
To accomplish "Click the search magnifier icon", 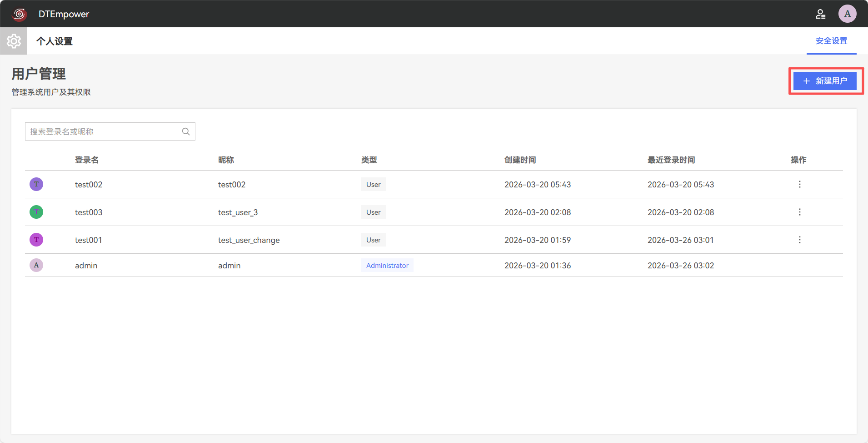I will pyautogui.click(x=186, y=131).
